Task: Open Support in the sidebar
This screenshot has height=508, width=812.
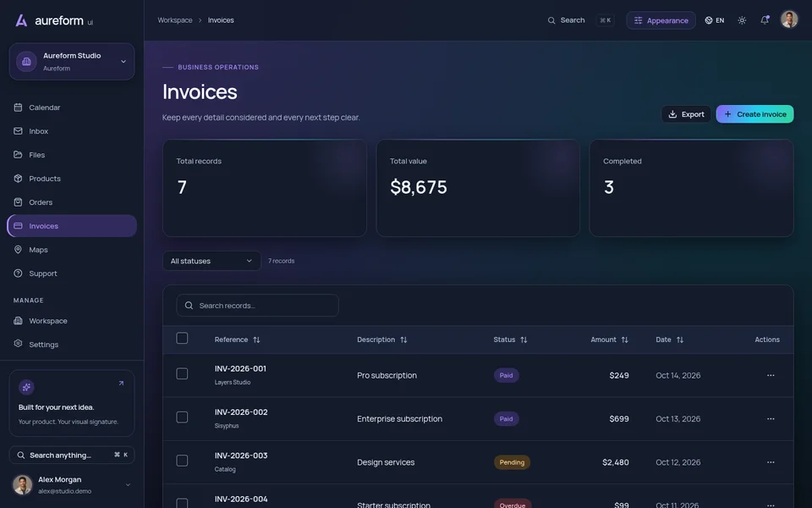Action: pos(71,273)
